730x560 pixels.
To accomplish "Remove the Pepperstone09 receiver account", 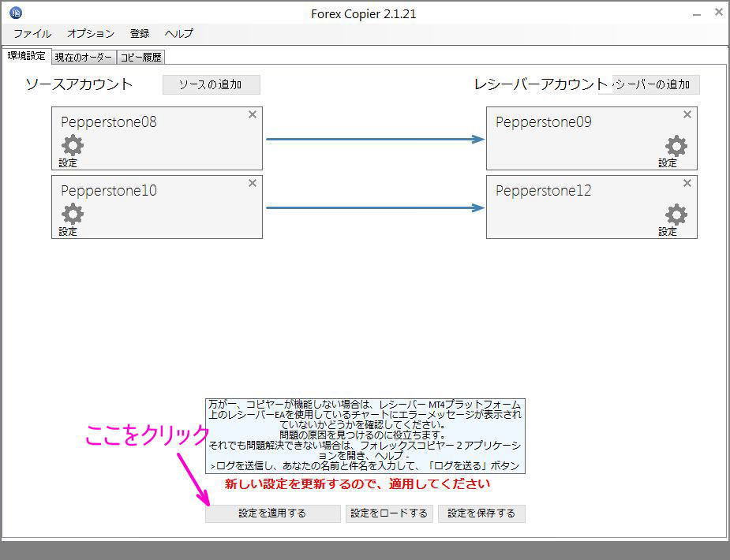I will point(687,114).
